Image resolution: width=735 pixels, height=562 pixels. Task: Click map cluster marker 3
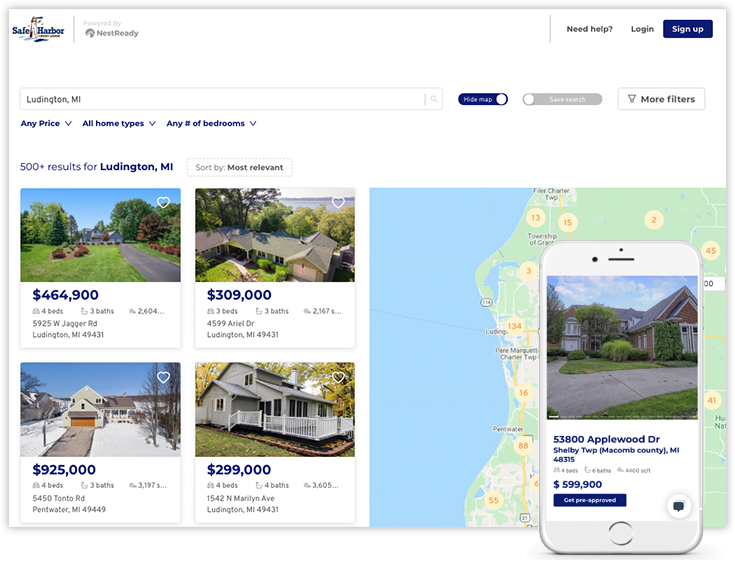coord(528,270)
